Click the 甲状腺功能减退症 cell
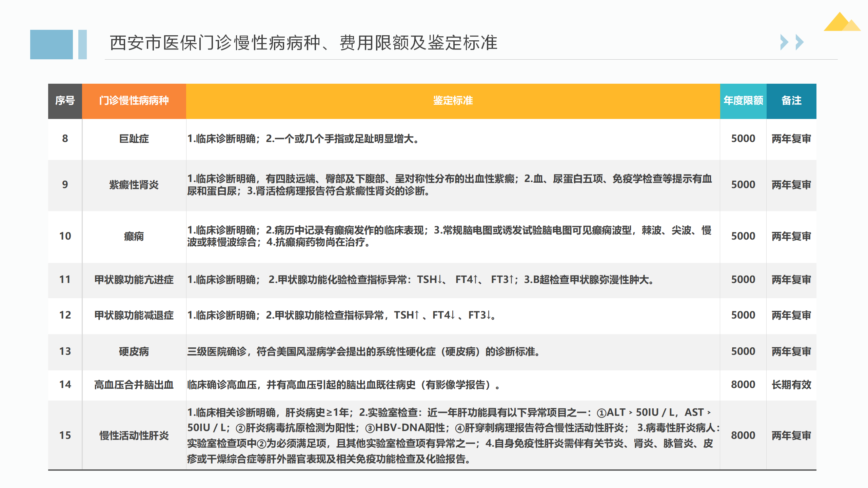Screen dimensions: 868x488 point(134,315)
